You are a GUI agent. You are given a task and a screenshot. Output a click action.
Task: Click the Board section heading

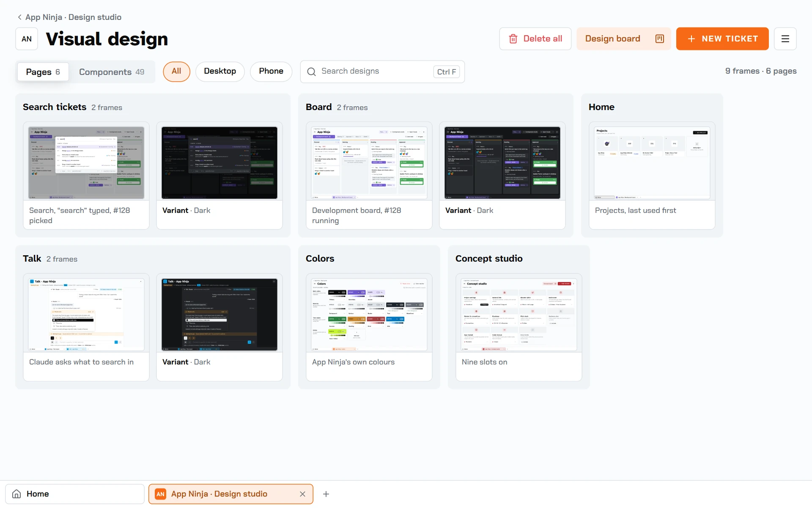coord(319,107)
